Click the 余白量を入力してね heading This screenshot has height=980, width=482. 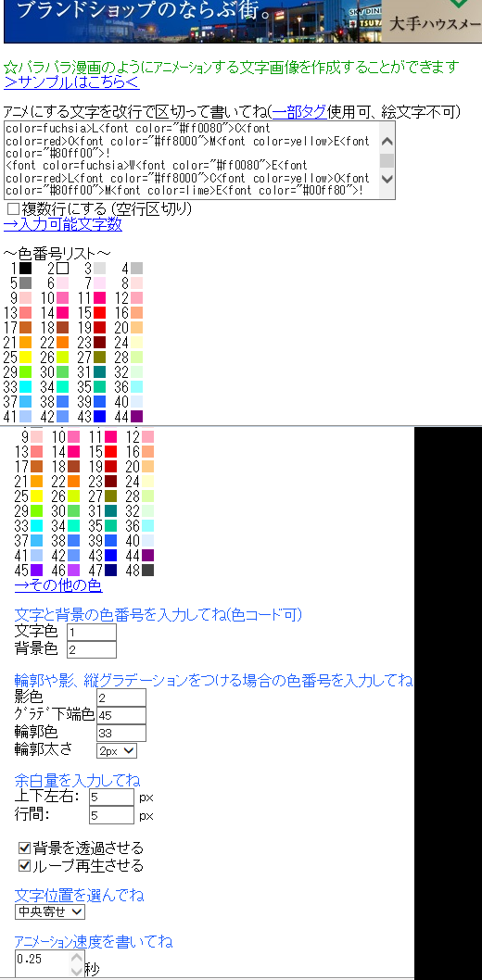(x=77, y=780)
